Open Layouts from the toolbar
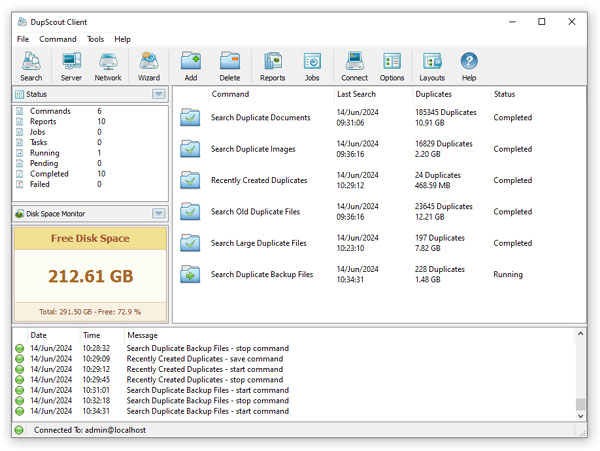 pyautogui.click(x=432, y=66)
